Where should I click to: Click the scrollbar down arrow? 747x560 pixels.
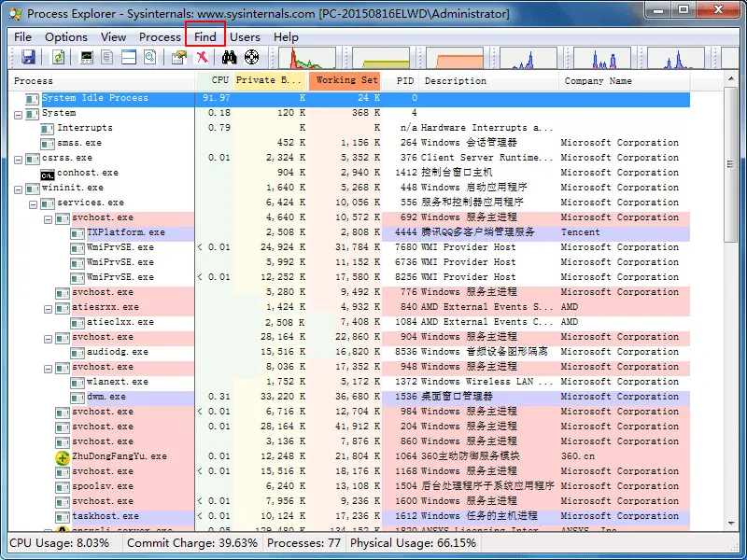(731, 524)
